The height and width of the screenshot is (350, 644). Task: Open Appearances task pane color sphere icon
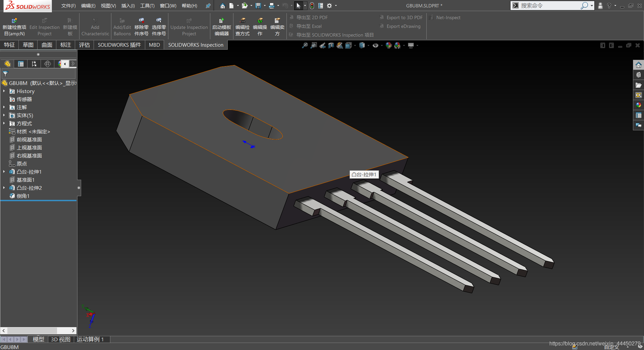[639, 105]
